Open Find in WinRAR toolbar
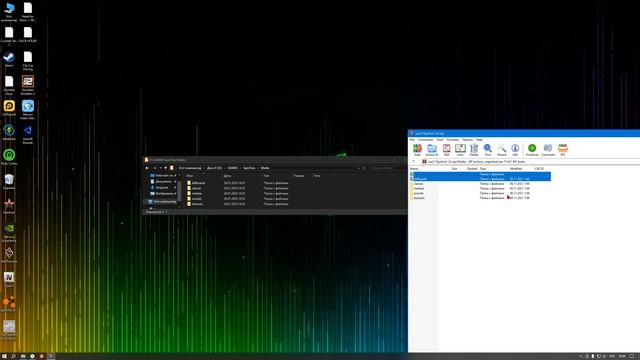The width and height of the screenshot is (640, 360). 488,150
